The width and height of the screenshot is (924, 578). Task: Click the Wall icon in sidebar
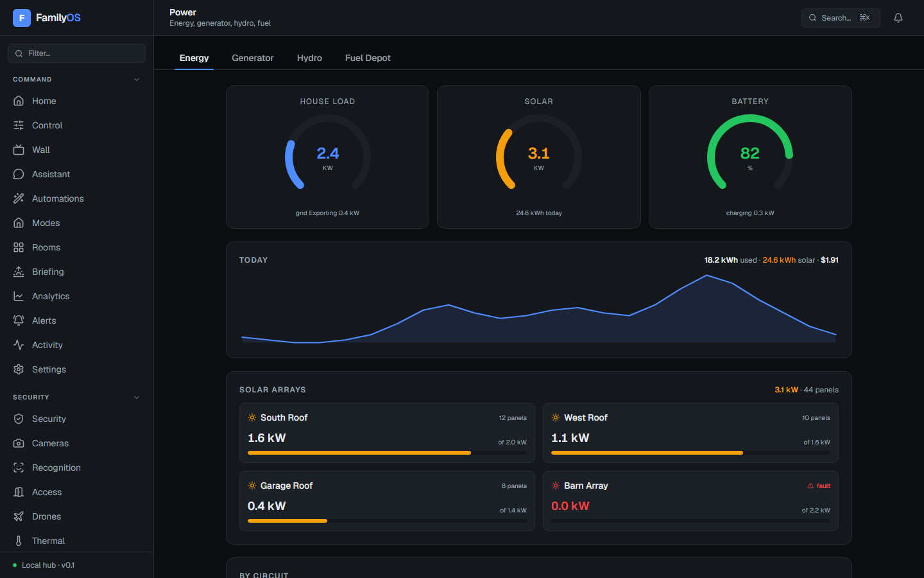[19, 150]
